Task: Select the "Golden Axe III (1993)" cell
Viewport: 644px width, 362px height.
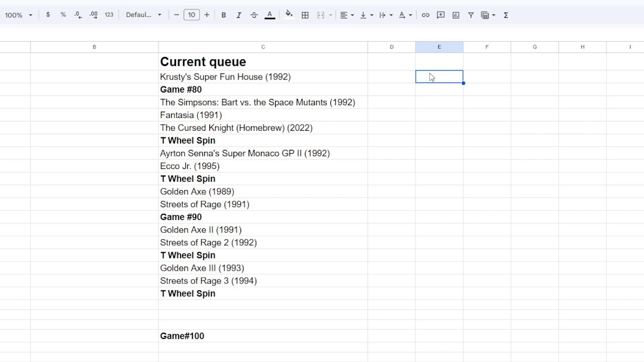Action: tap(263, 268)
